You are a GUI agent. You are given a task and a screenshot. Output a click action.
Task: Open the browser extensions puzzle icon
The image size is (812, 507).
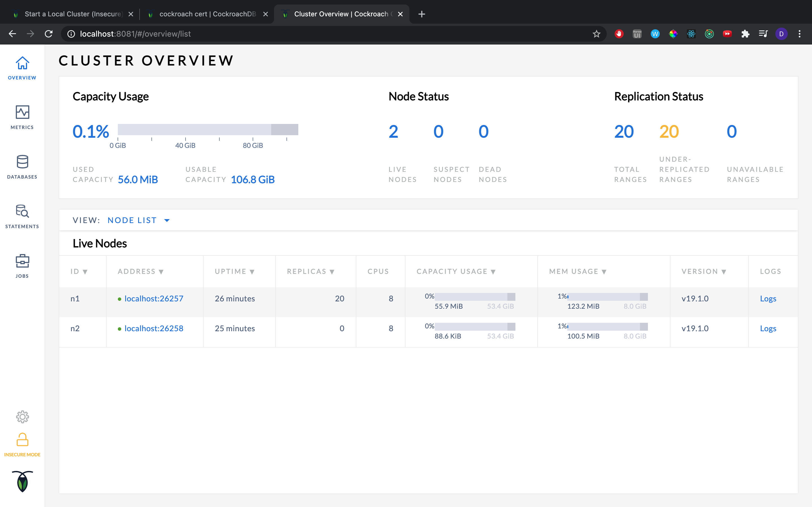[x=745, y=34]
